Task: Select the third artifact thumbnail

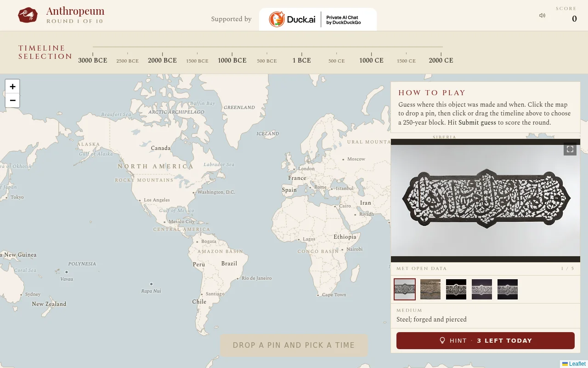Action: click(x=456, y=289)
